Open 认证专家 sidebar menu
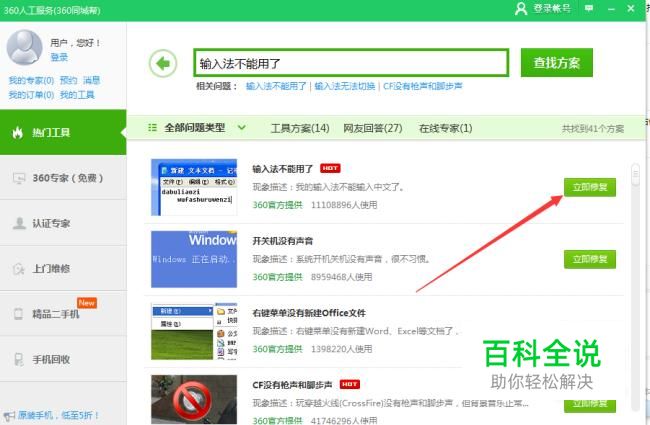This screenshot has height=425, width=650. pos(63,223)
